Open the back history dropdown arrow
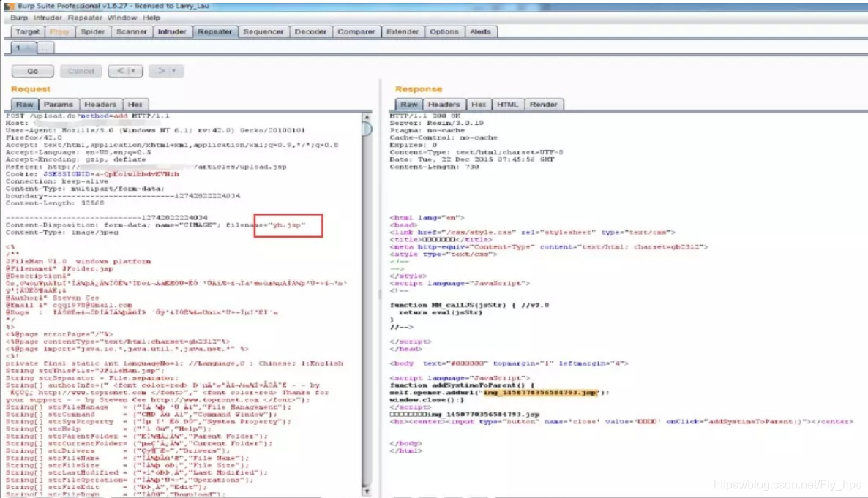Screen dimensions: 868x498 pos(133,71)
